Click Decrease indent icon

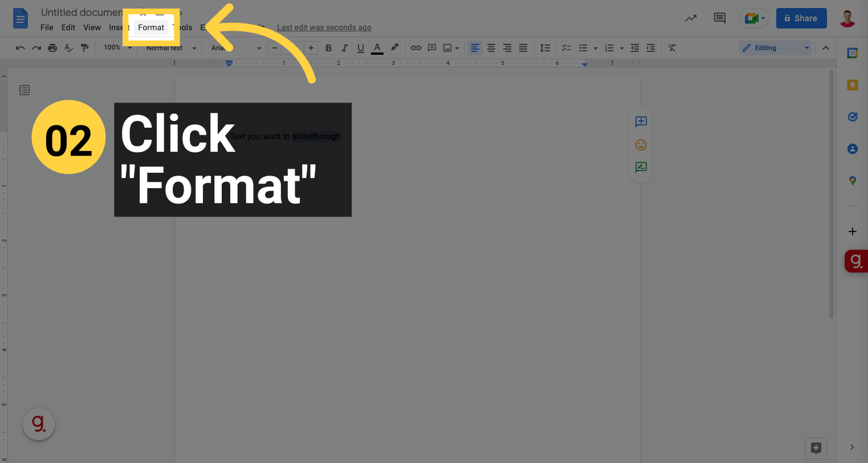[635, 48]
